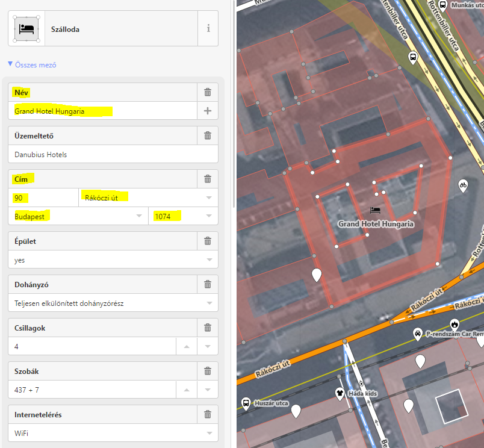The width and height of the screenshot is (484, 448).
Task: Click the Csillagok field label
Action: tap(30, 328)
